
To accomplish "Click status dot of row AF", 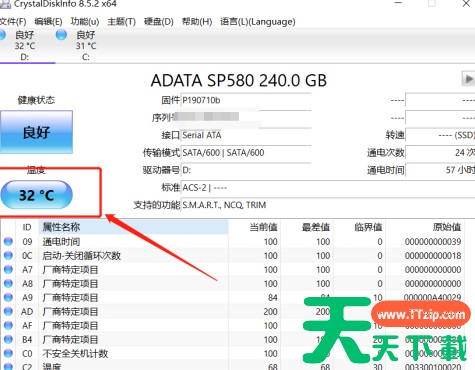I will [x=8, y=325].
